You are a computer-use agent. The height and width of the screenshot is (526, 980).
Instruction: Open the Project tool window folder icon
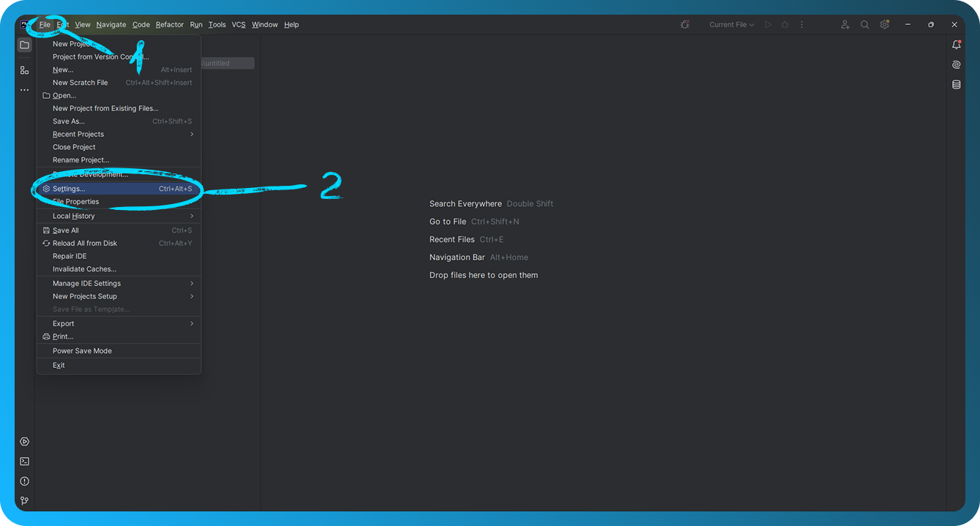pos(24,45)
